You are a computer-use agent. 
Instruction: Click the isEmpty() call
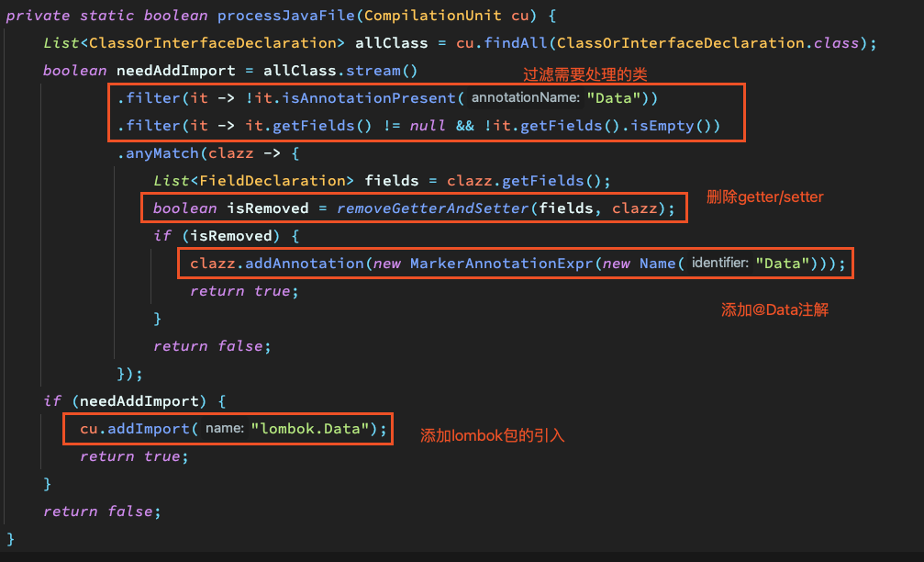[x=671, y=126]
